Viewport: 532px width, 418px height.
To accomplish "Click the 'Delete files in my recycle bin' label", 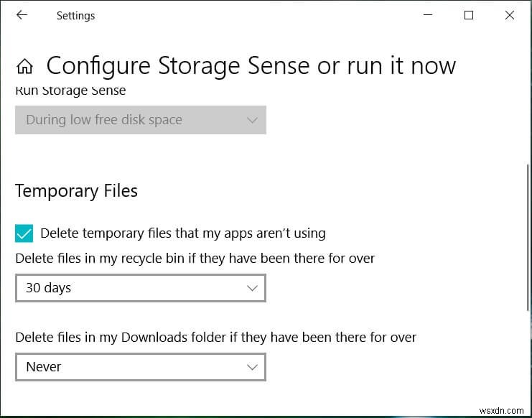I will coord(195,258).
